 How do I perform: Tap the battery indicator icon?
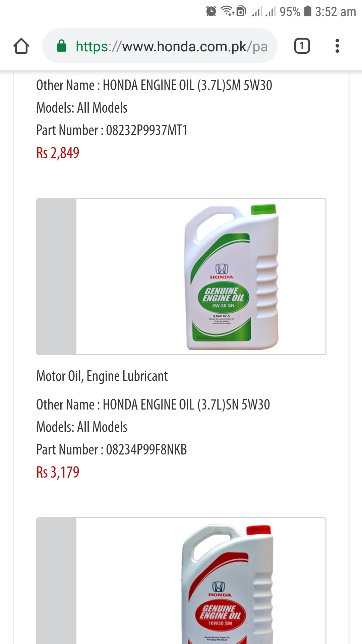point(308,11)
